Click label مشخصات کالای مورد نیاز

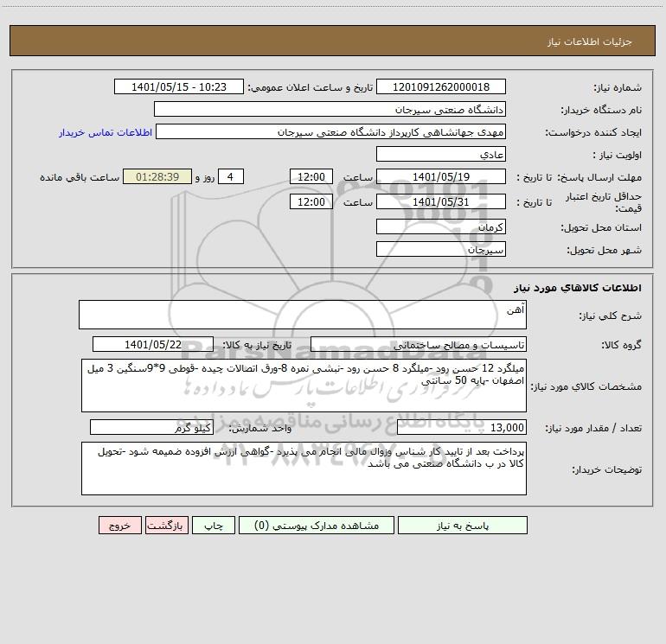coord(587,386)
